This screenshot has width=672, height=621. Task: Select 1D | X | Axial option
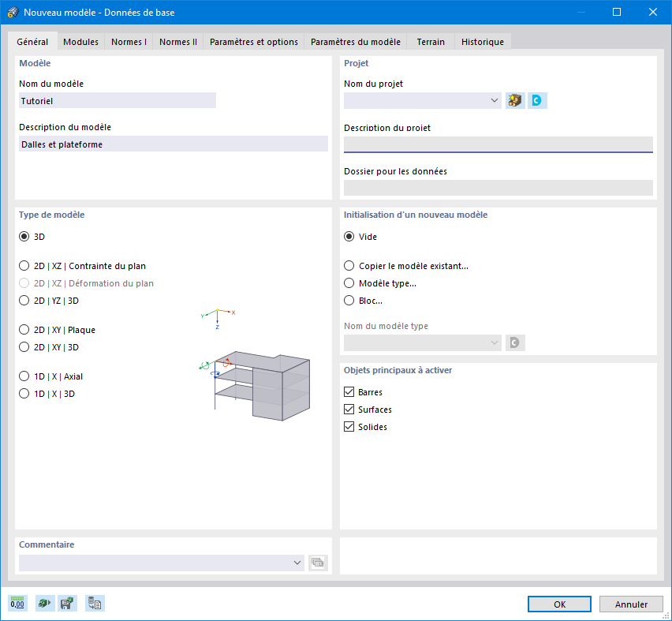click(24, 376)
